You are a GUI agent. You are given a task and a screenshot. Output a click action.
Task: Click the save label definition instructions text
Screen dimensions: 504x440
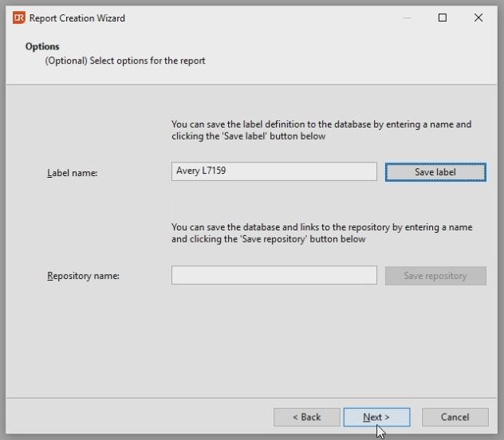(x=321, y=130)
